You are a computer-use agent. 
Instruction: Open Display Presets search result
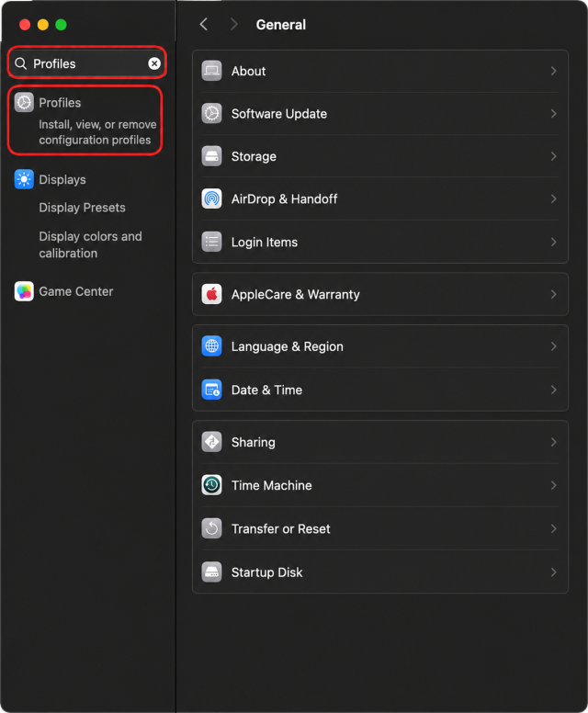[83, 208]
